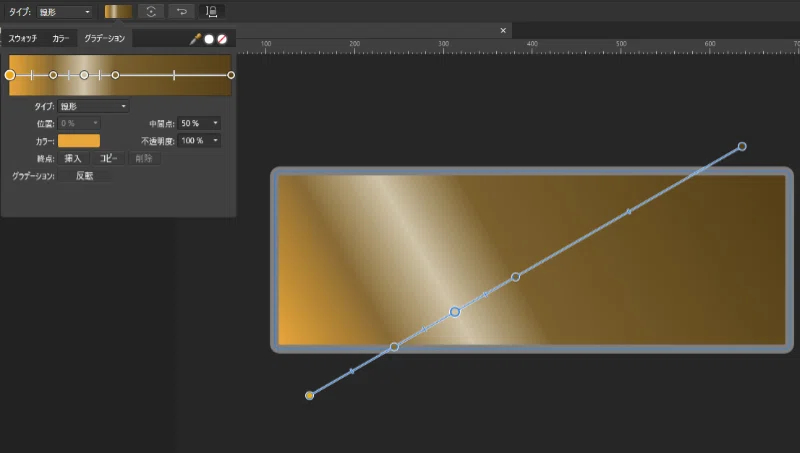Expand the 不透明度 100 % dropdown
Viewport: 800px width, 453px height.
pos(199,140)
